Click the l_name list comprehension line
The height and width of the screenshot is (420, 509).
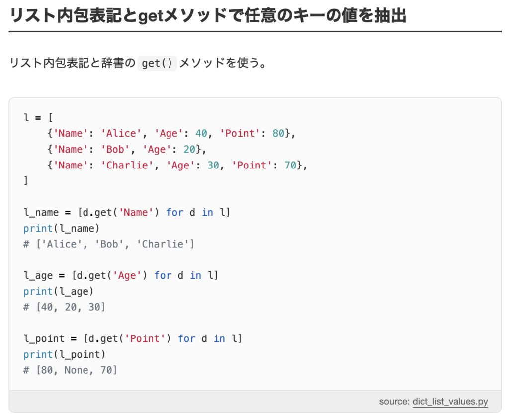127,212
